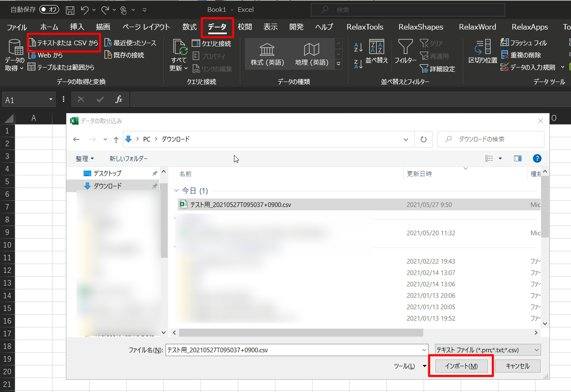Click the refresh button next to address bar
This screenshot has height=392, width=571.
click(x=423, y=139)
